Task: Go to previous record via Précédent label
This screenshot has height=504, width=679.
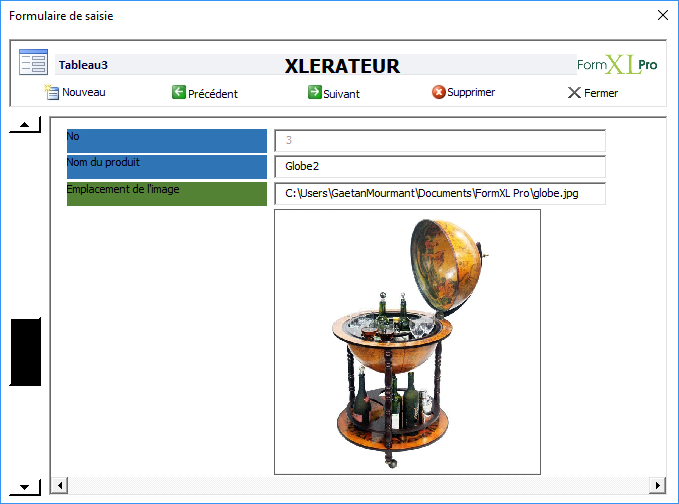Action: pyautogui.click(x=213, y=94)
